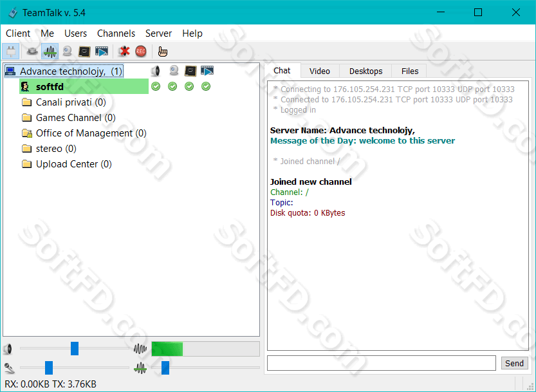Click the green voice level meter

[x=205, y=349]
